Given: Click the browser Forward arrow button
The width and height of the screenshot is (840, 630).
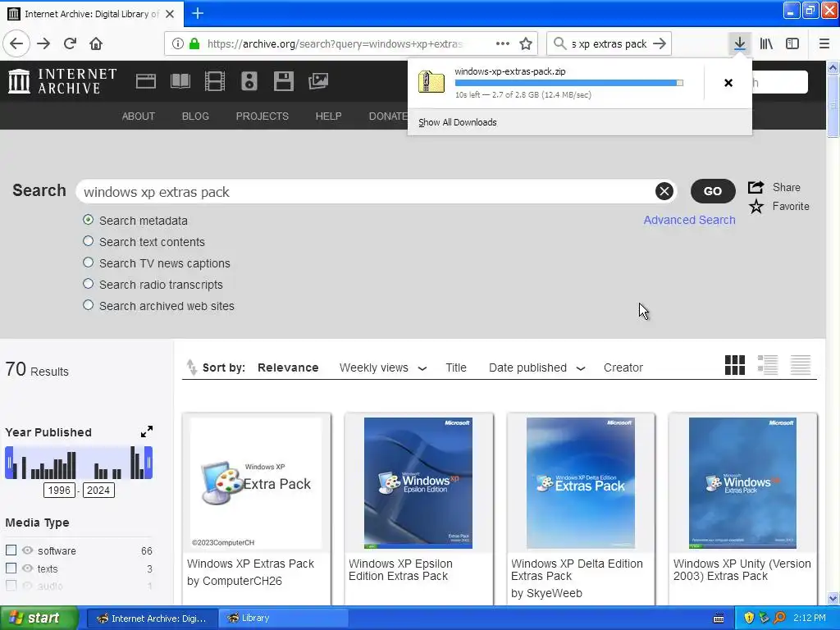Looking at the screenshot, I should click(43, 43).
